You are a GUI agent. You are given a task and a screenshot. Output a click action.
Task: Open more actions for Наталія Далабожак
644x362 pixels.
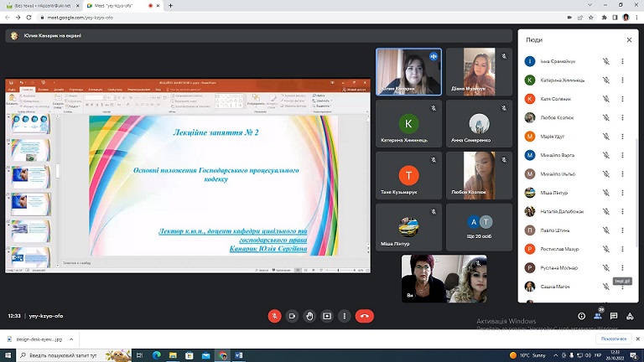point(623,211)
